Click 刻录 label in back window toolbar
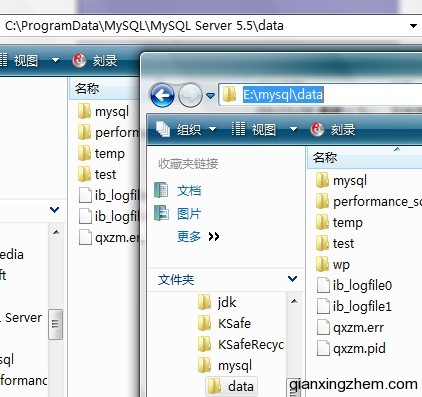Viewport: 422px width, 397px height. pos(105,61)
